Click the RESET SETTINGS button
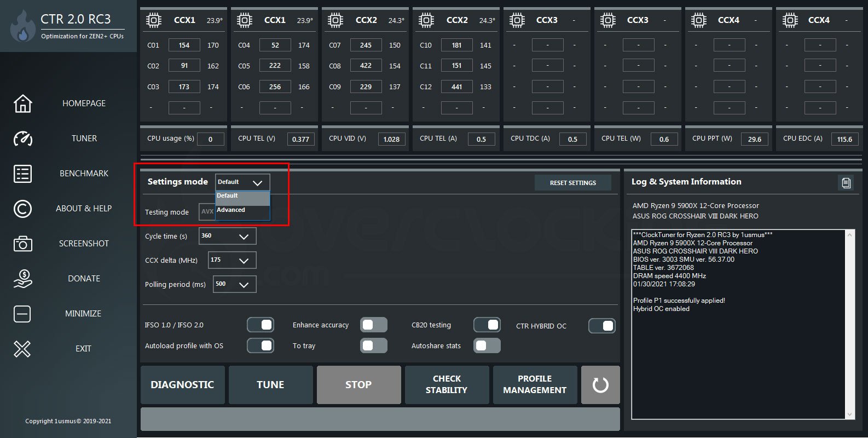 (573, 183)
